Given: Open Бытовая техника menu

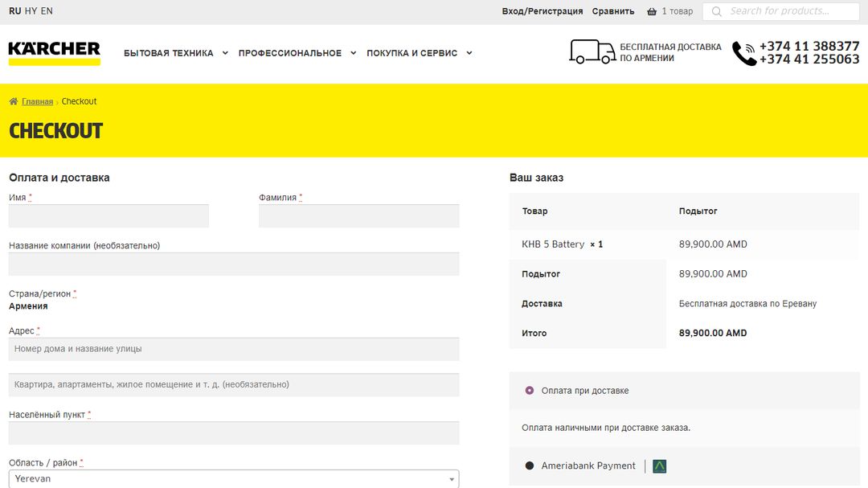Looking at the screenshot, I should [168, 53].
